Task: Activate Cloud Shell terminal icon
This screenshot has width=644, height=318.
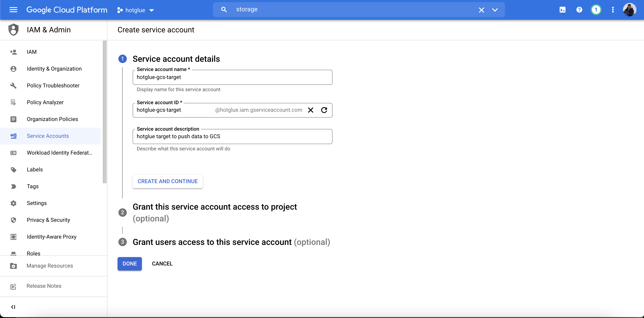Action: (x=562, y=10)
